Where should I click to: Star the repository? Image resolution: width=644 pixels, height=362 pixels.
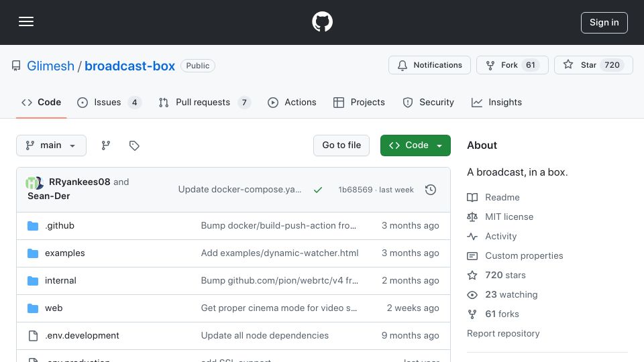tap(593, 65)
